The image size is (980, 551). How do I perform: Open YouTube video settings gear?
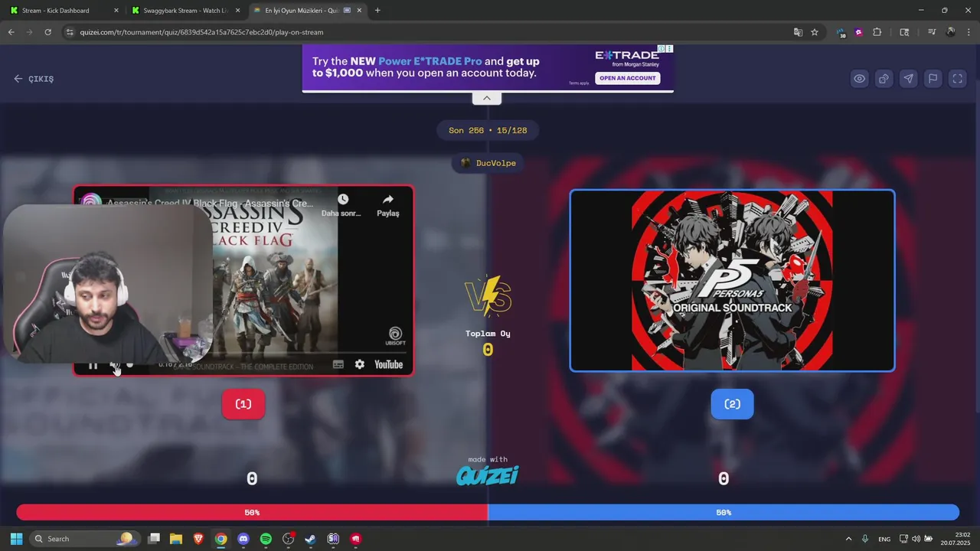point(360,365)
